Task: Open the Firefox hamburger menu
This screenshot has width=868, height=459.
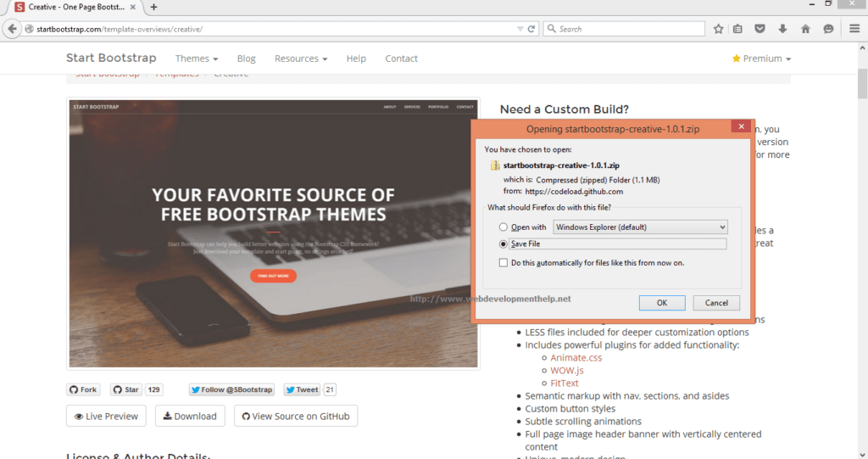Action: pyautogui.click(x=854, y=29)
